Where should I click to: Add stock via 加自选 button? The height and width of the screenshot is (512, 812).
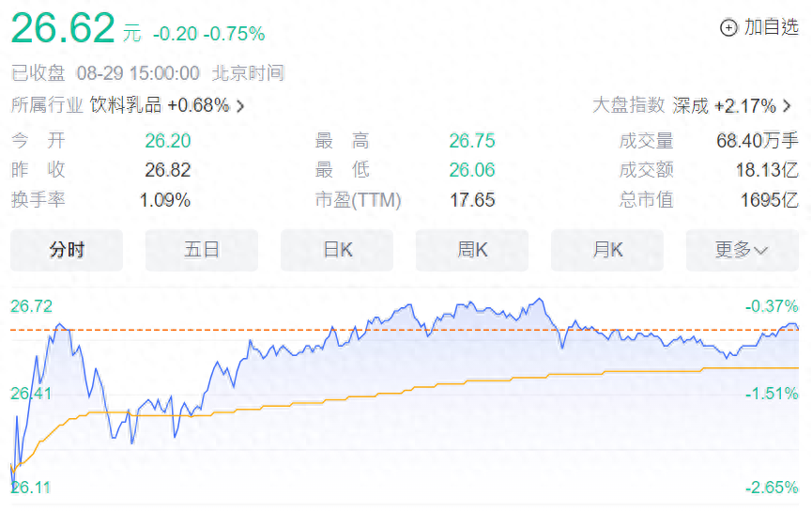770,28
